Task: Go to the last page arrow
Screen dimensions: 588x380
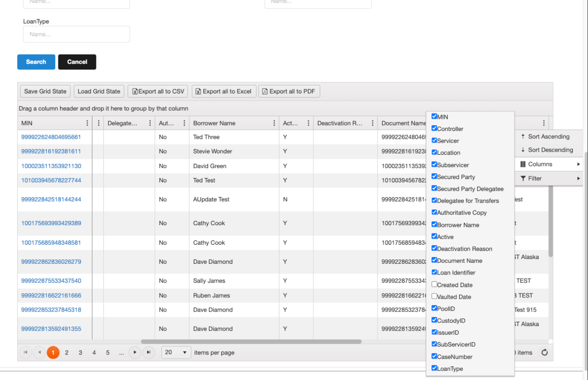Action: [x=148, y=352]
